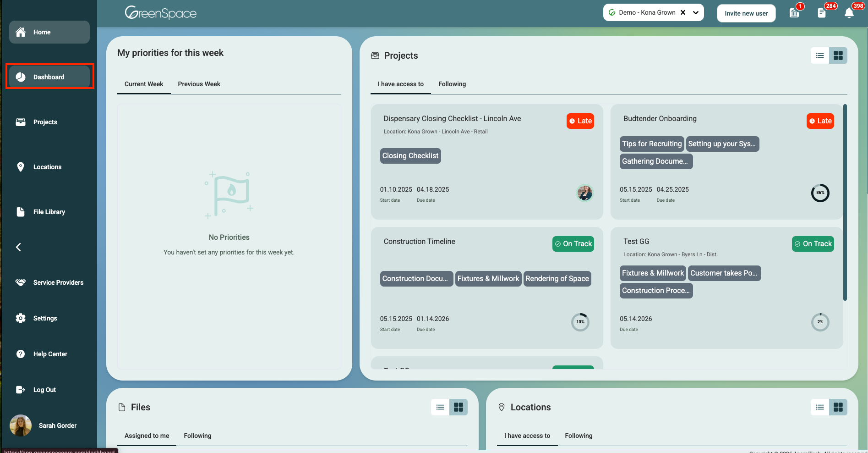
Task: Click the Files panel header icon
Action: [122, 407]
